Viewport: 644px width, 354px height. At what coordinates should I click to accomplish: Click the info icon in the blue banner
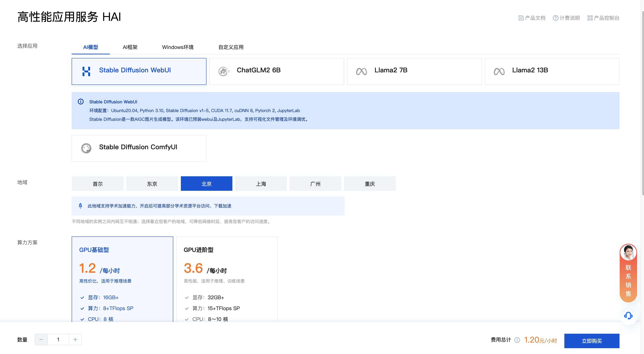[81, 102]
